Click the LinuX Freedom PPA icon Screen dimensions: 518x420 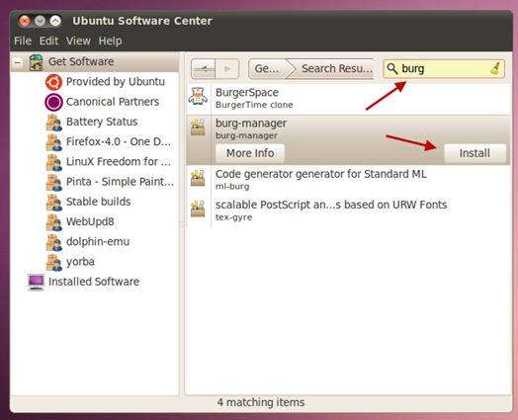pyautogui.click(x=53, y=162)
